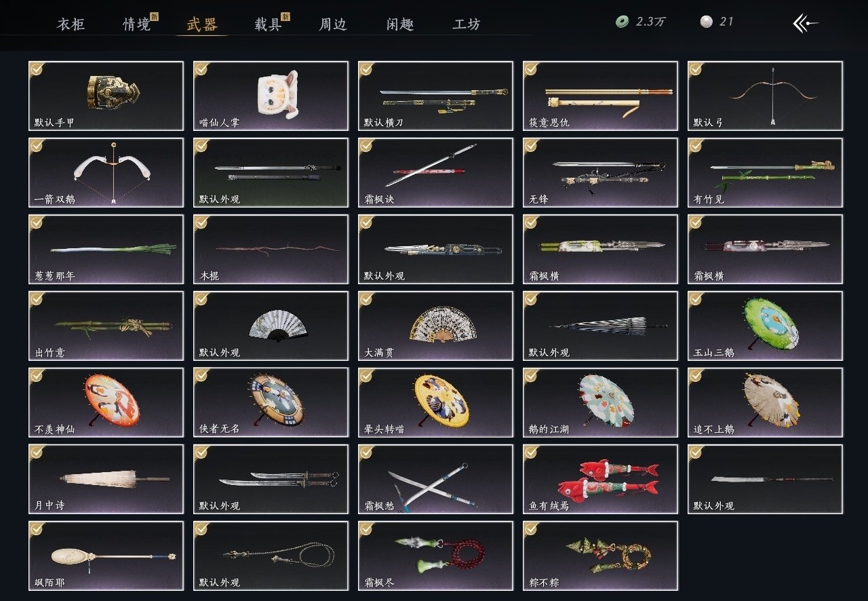Select the 不羡神仙 orange umbrella thumbnail
Screen dimensions: 868x601
pos(106,402)
